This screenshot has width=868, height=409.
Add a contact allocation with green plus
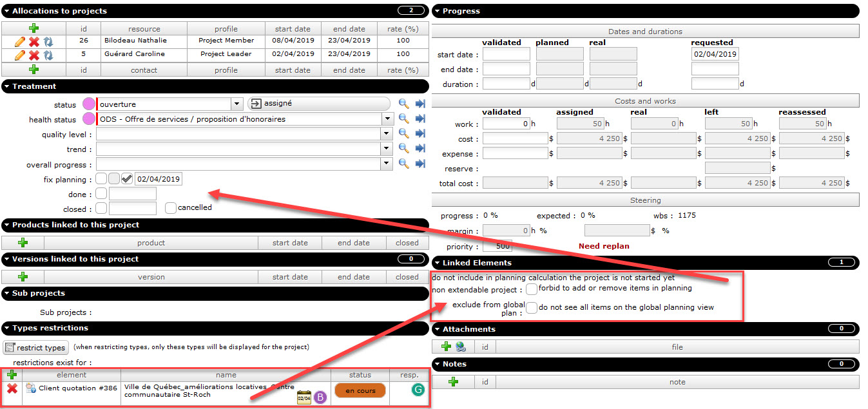click(34, 70)
